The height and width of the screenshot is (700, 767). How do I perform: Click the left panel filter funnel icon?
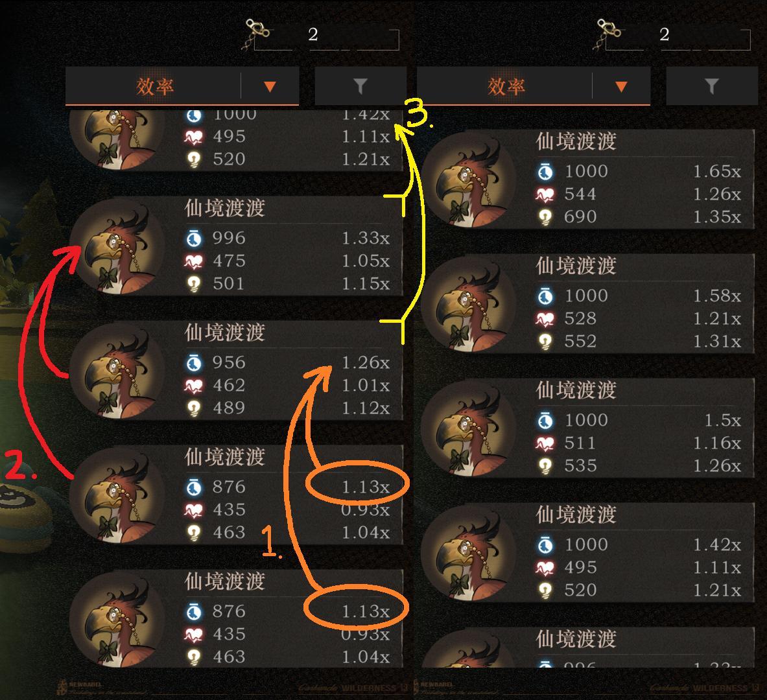point(360,86)
